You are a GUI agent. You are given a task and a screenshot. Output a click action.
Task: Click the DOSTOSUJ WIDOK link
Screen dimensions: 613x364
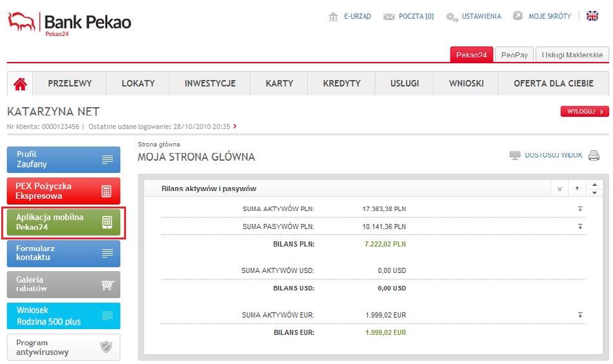coord(554,156)
